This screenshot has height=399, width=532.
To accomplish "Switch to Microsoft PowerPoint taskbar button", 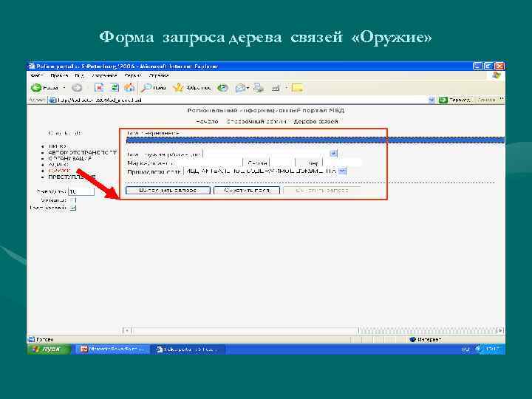I will [112, 349].
